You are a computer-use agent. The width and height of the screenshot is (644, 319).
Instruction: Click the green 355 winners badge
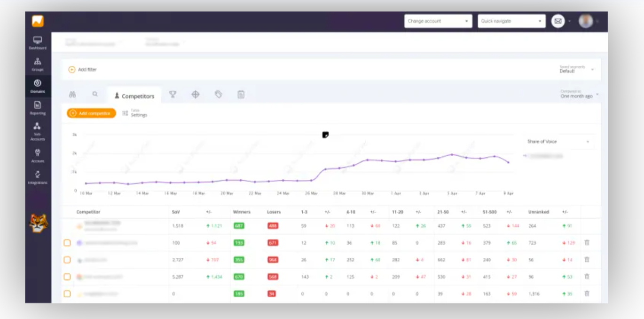(x=239, y=260)
